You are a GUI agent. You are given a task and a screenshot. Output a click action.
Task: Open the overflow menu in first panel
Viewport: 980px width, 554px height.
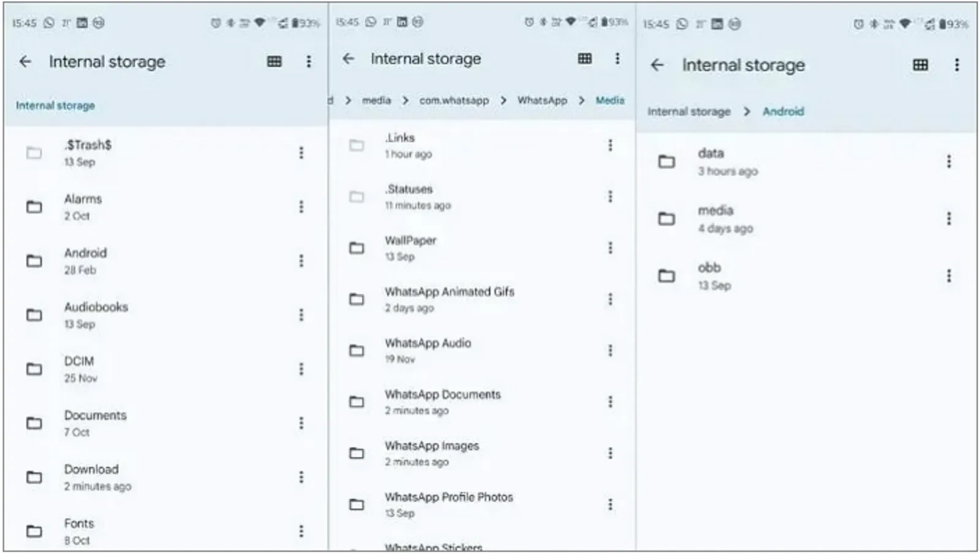(309, 61)
